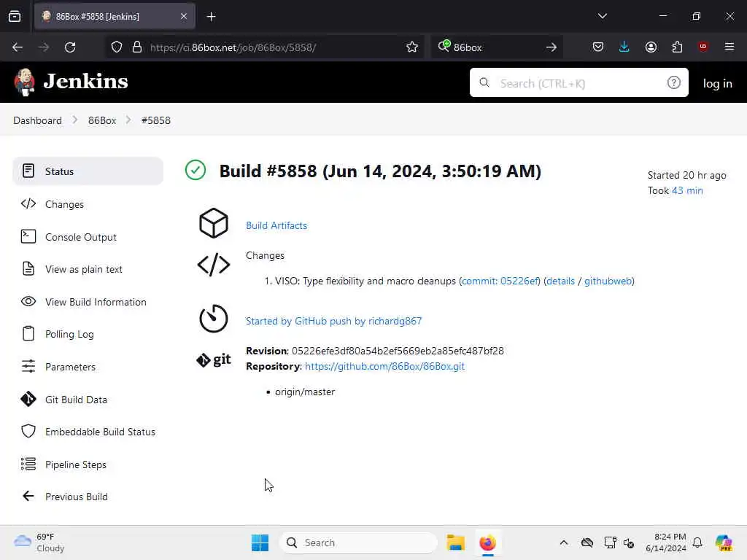Click the #5858 breadcrumb

click(156, 120)
